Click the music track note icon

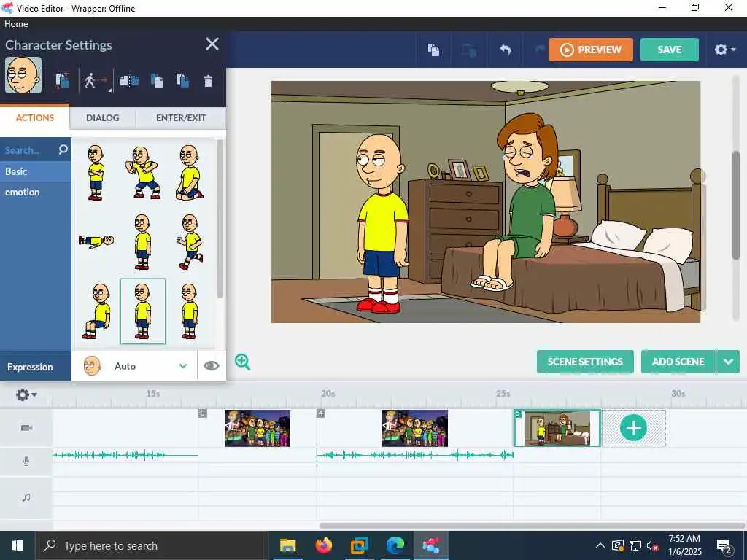point(26,497)
